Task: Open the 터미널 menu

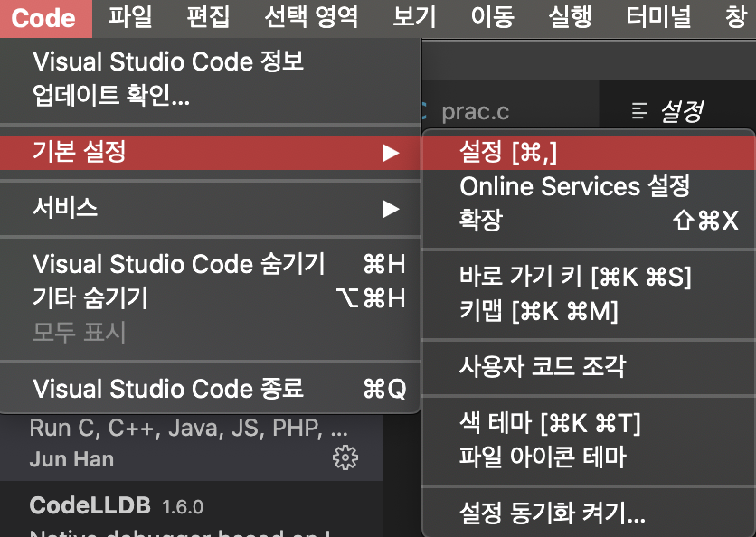Action: [658, 17]
